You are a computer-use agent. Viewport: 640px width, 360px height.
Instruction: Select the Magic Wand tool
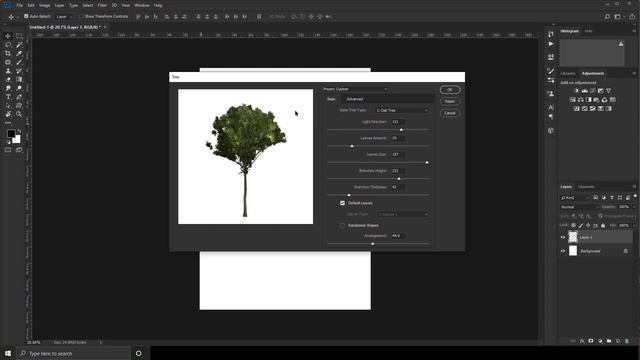click(x=19, y=45)
